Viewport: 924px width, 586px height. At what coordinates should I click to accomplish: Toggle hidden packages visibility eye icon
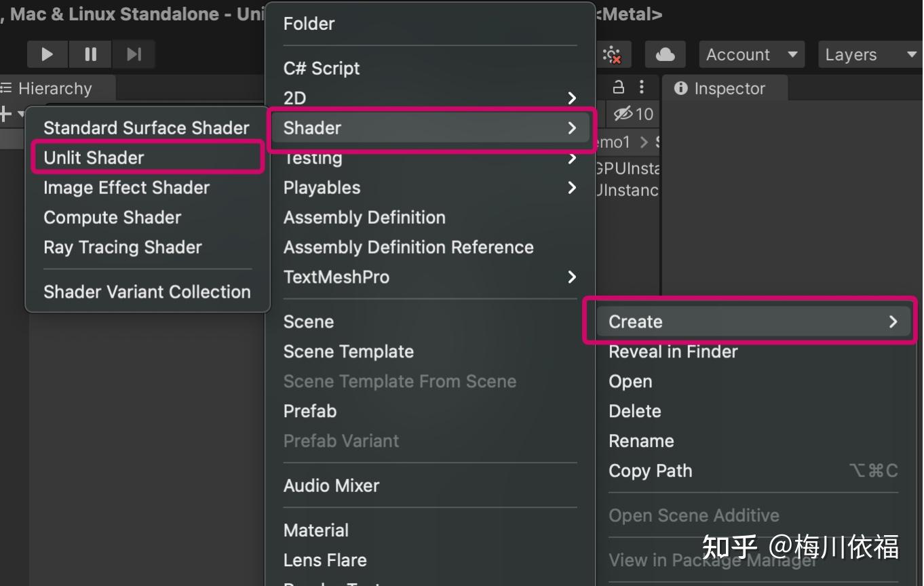(x=633, y=114)
